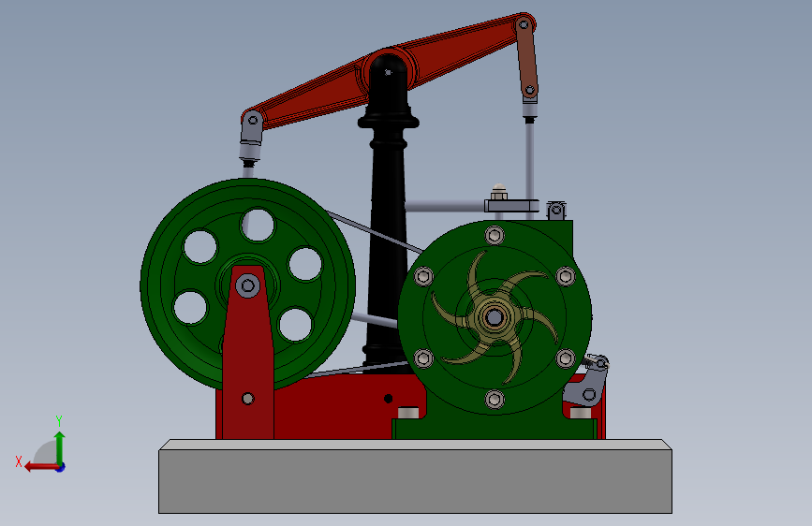Click the center hub of the impeller
Viewport: 812px width, 526px height.
point(495,317)
